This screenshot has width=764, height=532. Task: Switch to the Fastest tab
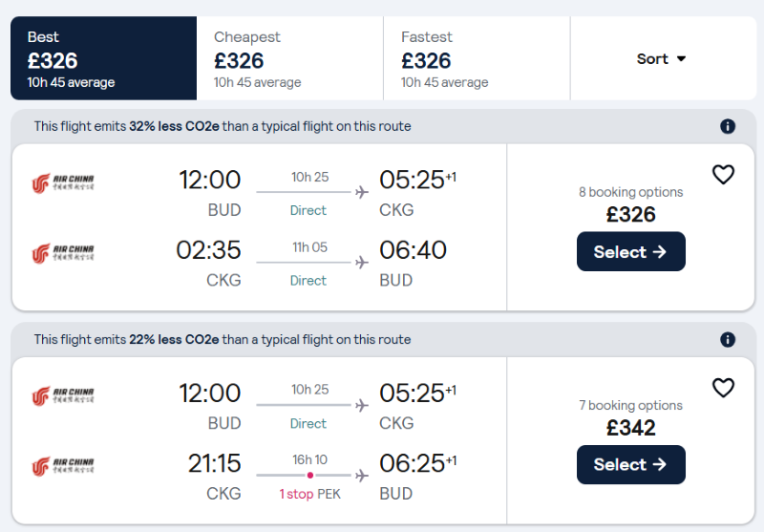(477, 59)
